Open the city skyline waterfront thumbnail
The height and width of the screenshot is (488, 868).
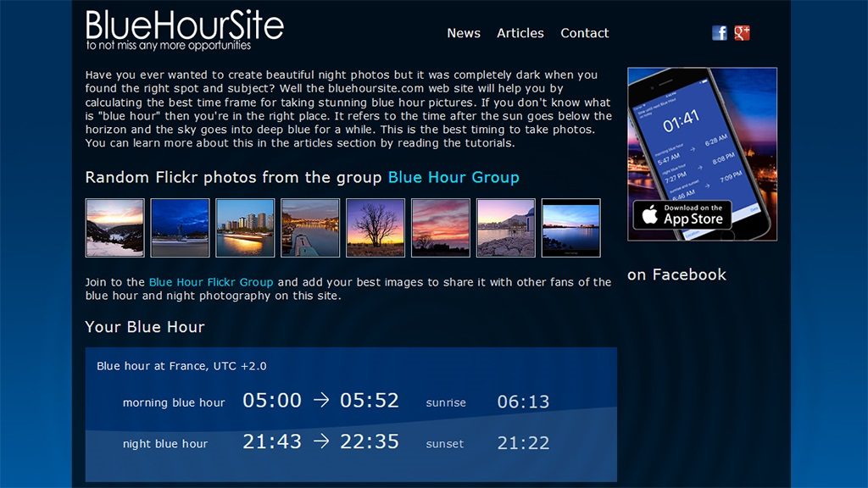click(245, 228)
